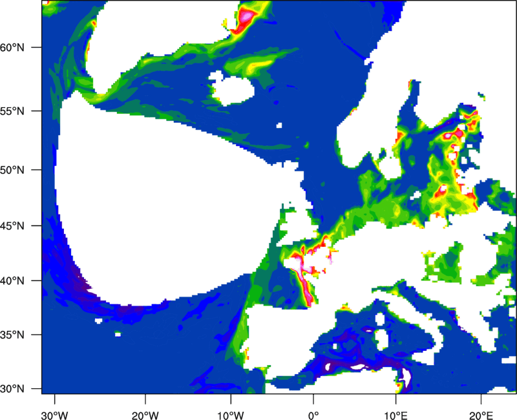Click the 60°N latitude label
Viewport: 517px width, 420px height.
(x=12, y=47)
